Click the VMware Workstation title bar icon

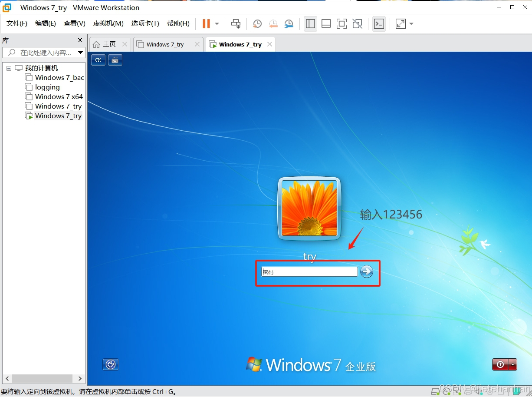(x=7, y=7)
